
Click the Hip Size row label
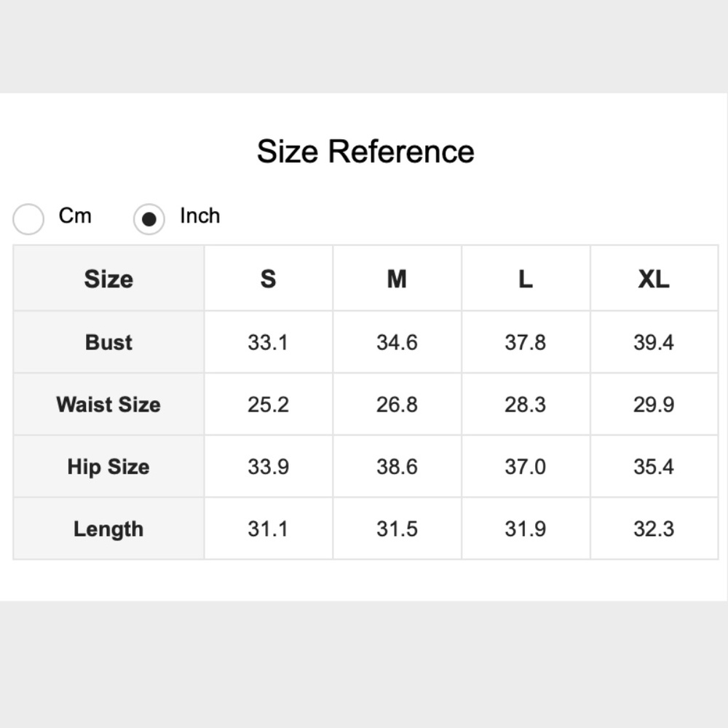(x=108, y=467)
